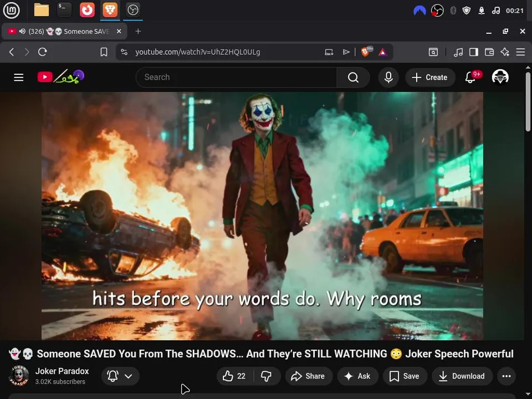532x399 pixels.
Task: Click the video title text
Action: point(261,354)
